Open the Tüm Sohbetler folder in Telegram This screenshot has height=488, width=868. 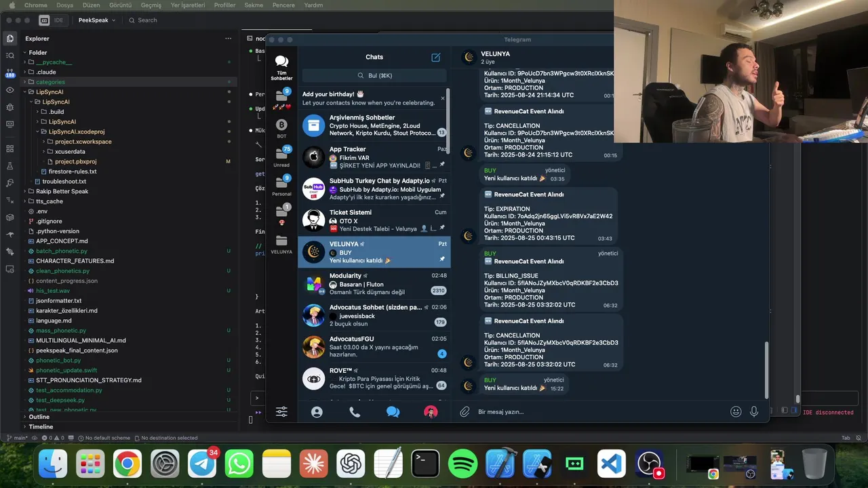tap(281, 68)
